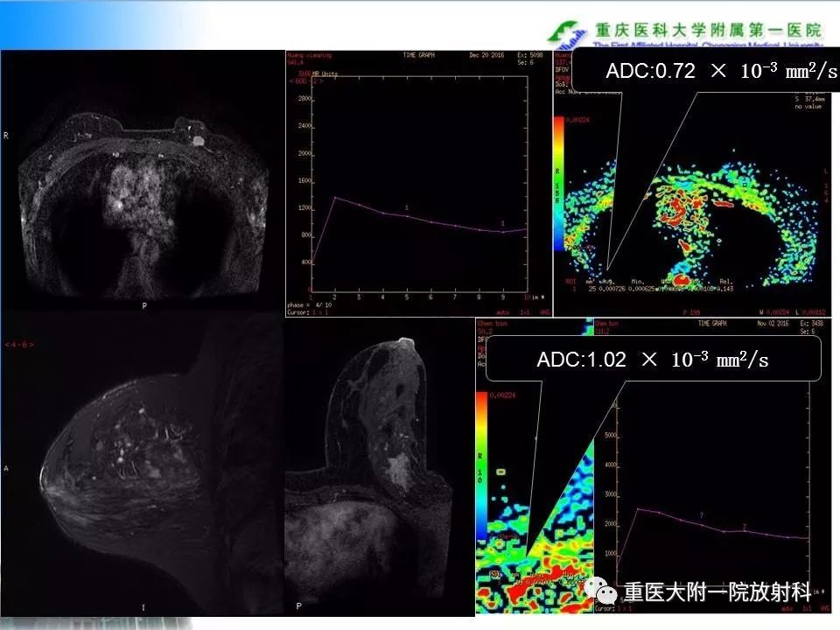Click the rainbow color scale on the top ADC map
Image resolution: width=840 pixels, height=630 pixels.
[x=558, y=183]
